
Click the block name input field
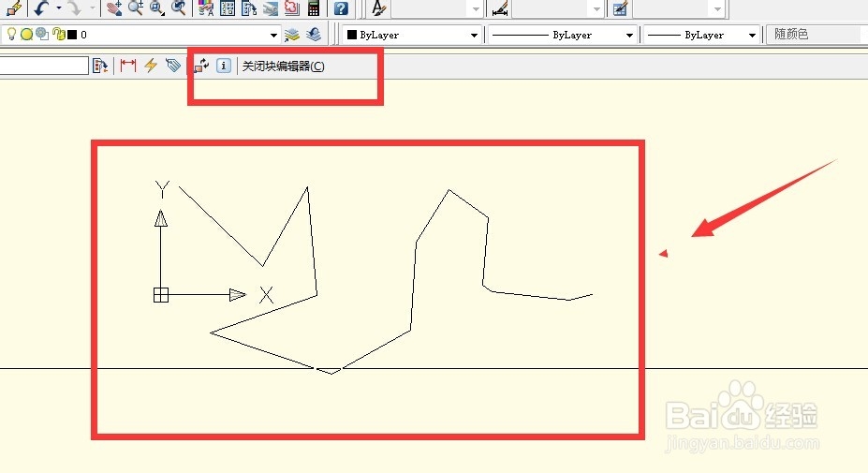tap(44, 66)
